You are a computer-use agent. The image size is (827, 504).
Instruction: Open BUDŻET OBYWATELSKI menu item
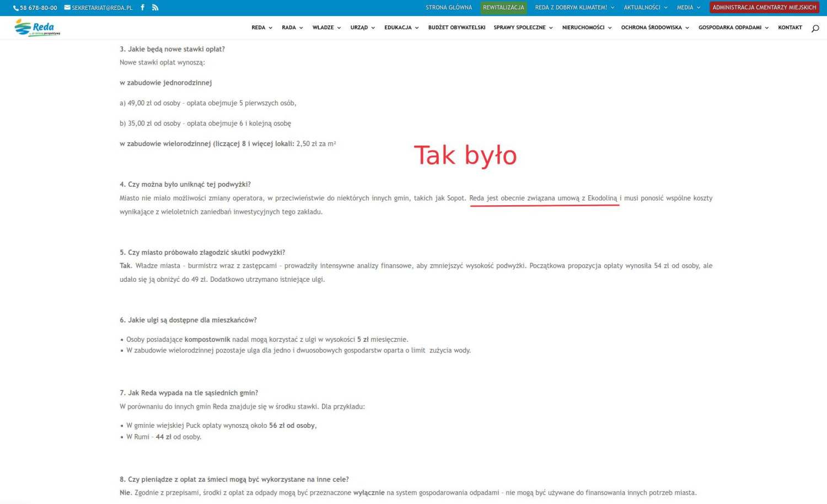(x=457, y=28)
